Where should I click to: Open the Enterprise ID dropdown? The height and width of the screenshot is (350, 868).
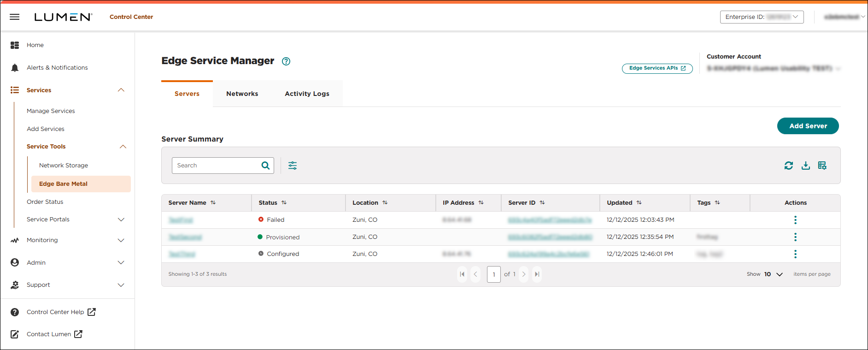762,17
